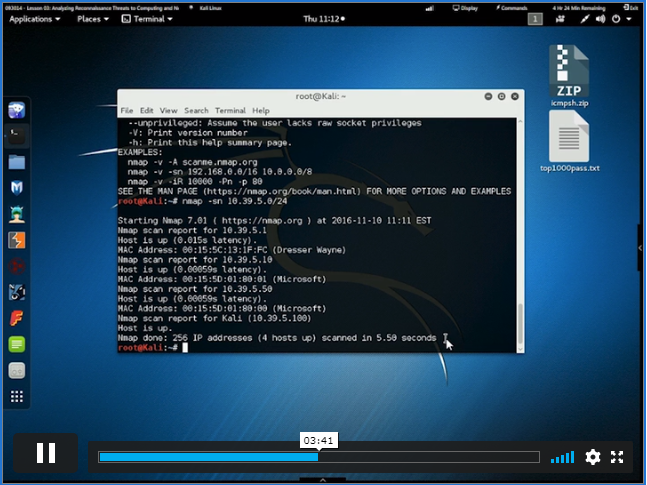
Task: Open video player settings gear
Action: pos(593,457)
